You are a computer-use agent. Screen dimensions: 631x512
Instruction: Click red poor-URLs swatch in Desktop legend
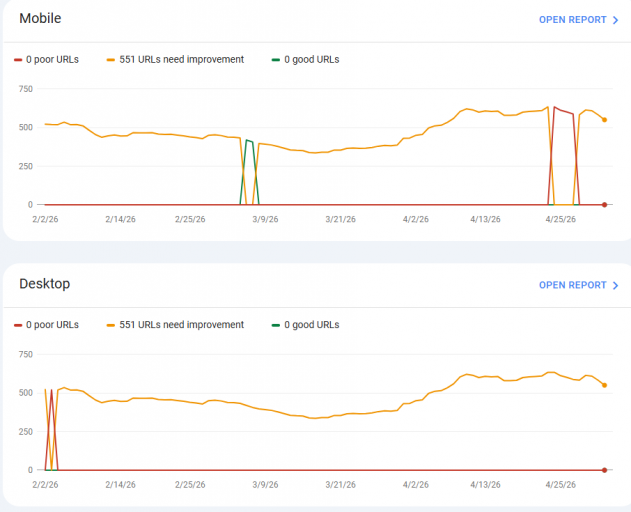point(18,325)
